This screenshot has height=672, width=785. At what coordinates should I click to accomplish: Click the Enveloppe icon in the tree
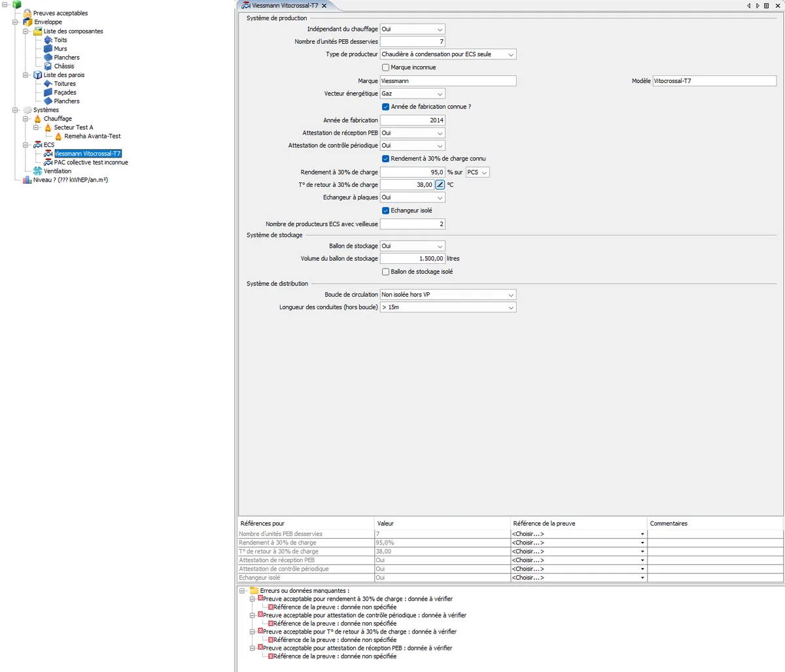(x=27, y=22)
